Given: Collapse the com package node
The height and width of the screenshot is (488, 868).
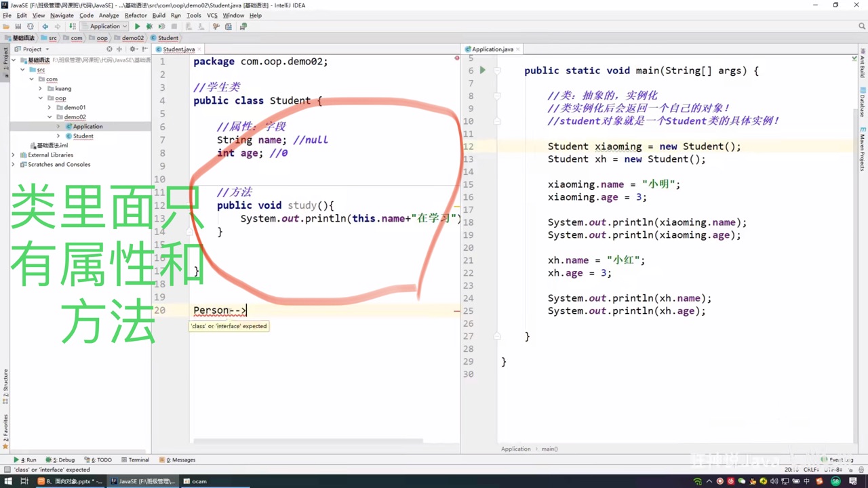Looking at the screenshot, I should [31, 79].
